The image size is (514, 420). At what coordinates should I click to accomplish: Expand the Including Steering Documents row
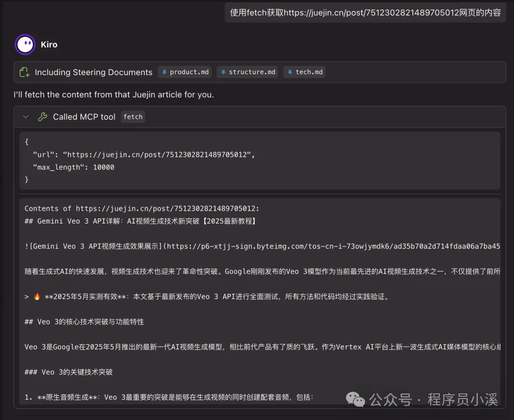click(93, 72)
